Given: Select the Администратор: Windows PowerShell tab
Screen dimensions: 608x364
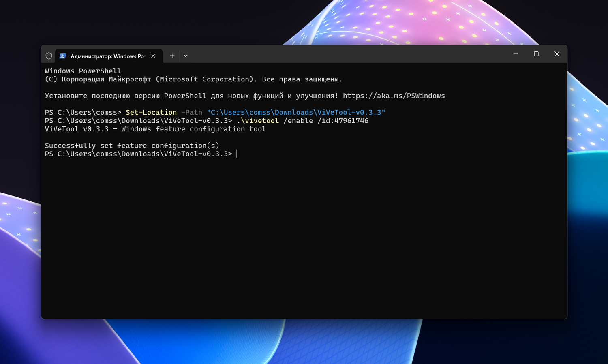Looking at the screenshot, I should pyautogui.click(x=109, y=56).
